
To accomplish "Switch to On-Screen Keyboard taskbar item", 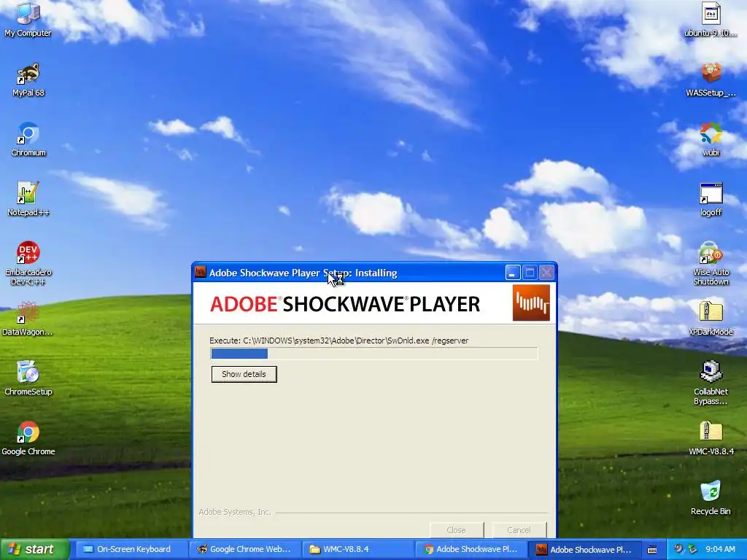I will (x=133, y=550).
